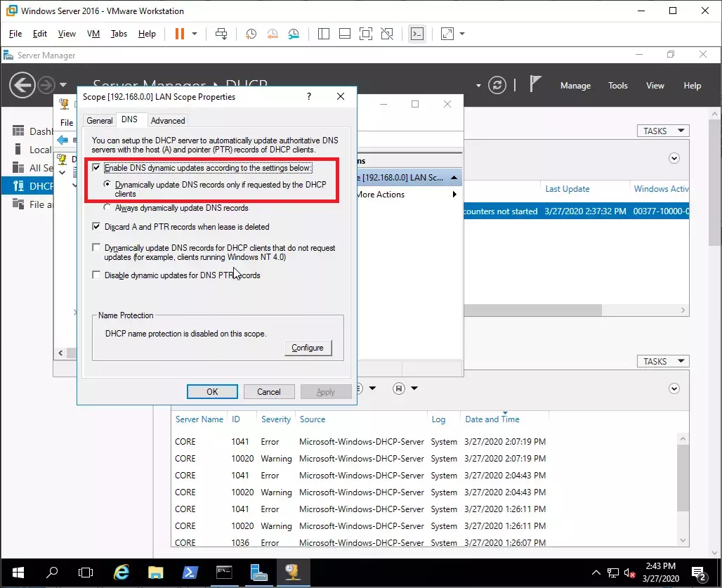This screenshot has height=588, width=722.
Task: Sort servers by Last Update column
Action: point(567,189)
